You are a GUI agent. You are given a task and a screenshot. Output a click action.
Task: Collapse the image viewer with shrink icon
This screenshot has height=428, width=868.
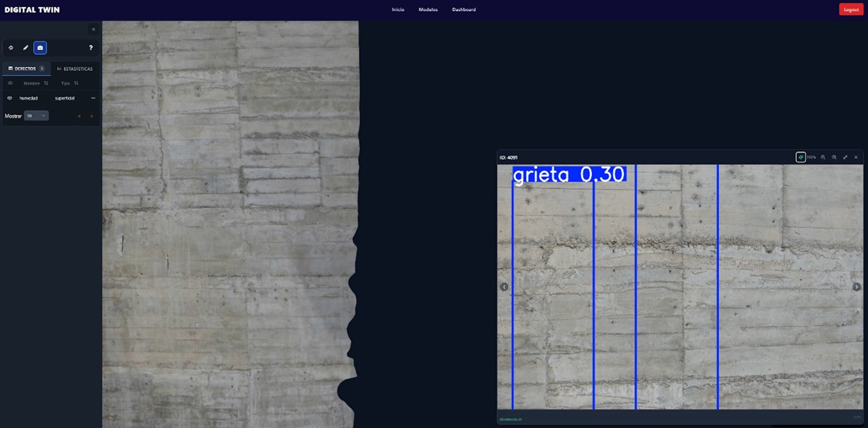[x=845, y=157]
